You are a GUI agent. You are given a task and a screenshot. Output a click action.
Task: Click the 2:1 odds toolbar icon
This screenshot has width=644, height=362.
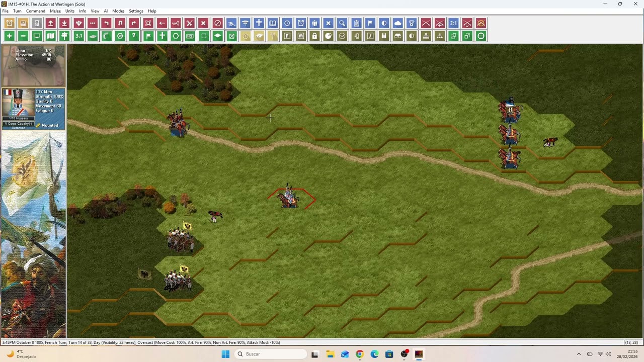tap(453, 23)
